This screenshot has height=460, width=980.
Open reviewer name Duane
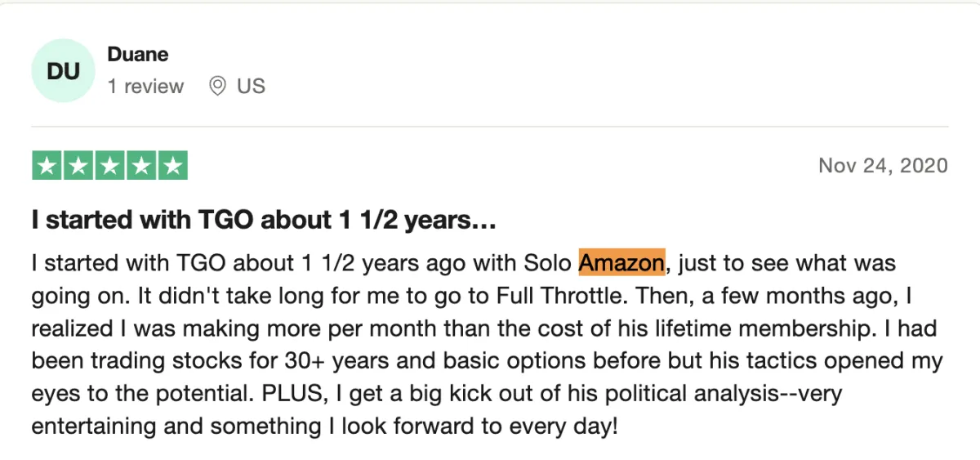tap(138, 55)
